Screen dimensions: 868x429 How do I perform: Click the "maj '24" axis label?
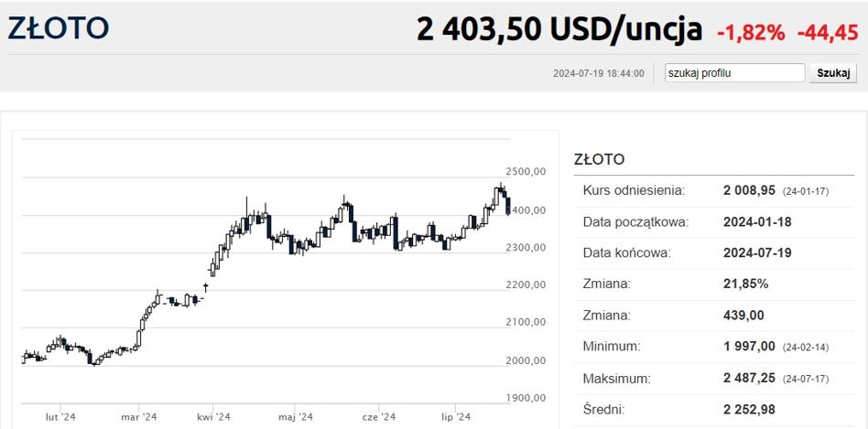click(x=295, y=417)
